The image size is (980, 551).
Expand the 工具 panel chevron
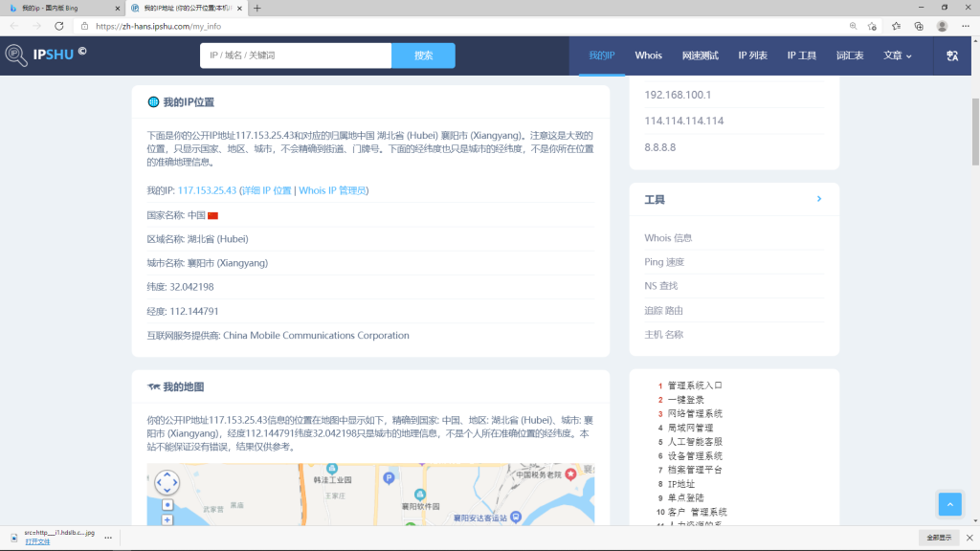click(819, 199)
